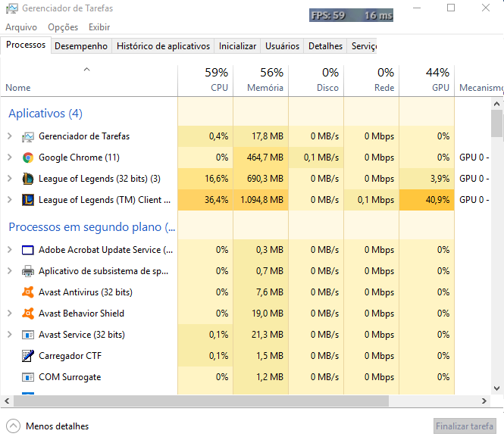
Task: Select the Carregador CTF process name
Action: 70,356
